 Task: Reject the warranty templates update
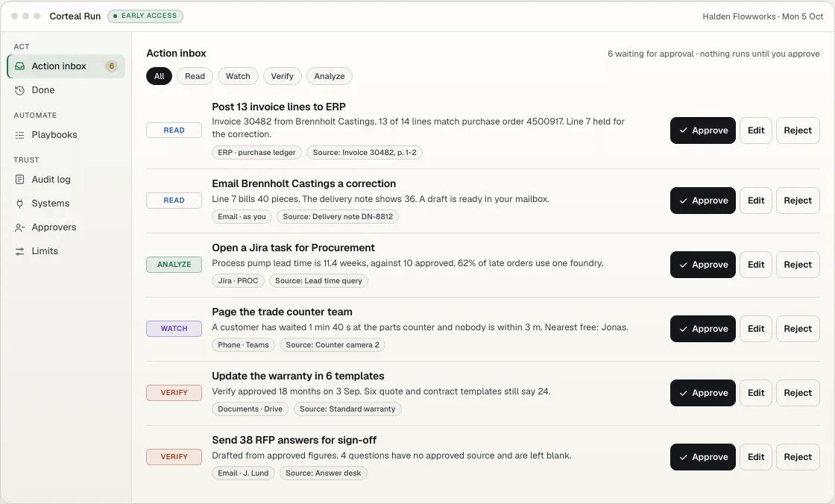click(x=798, y=393)
